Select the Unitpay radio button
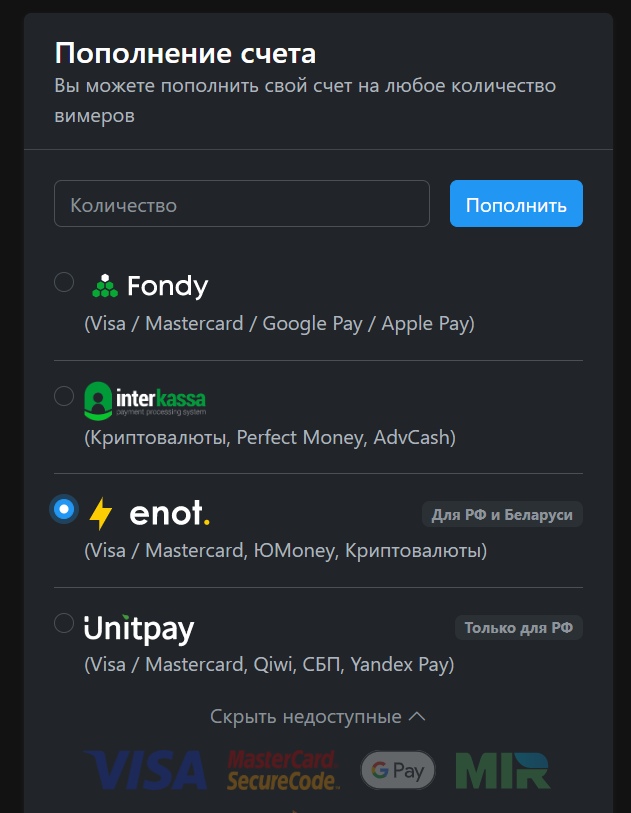This screenshot has height=813, width=631. pos(64,623)
